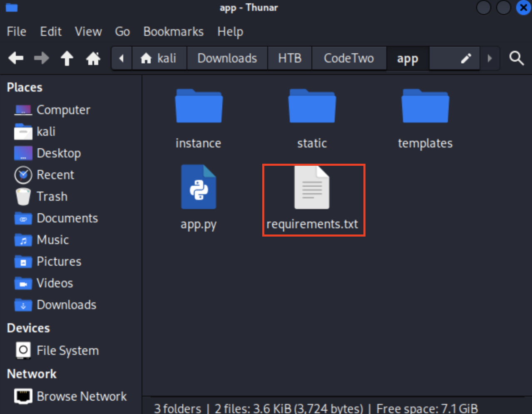Click Browse Network in sidebar
Viewport: 532px width, 414px height.
[82, 397]
